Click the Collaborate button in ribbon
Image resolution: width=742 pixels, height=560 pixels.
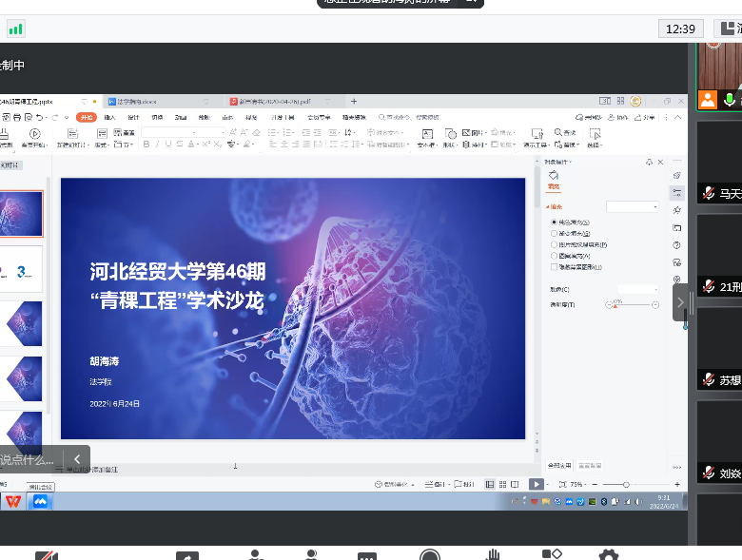[618, 117]
